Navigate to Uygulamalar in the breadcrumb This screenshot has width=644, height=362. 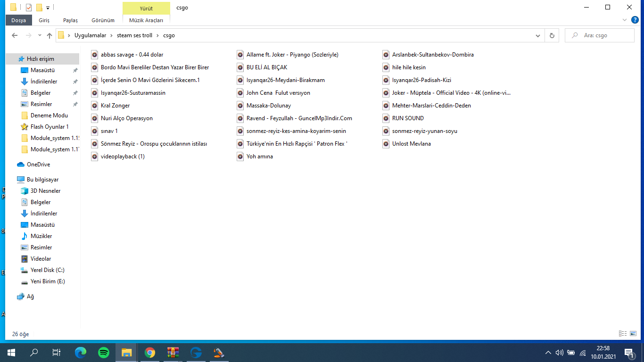[90, 35]
